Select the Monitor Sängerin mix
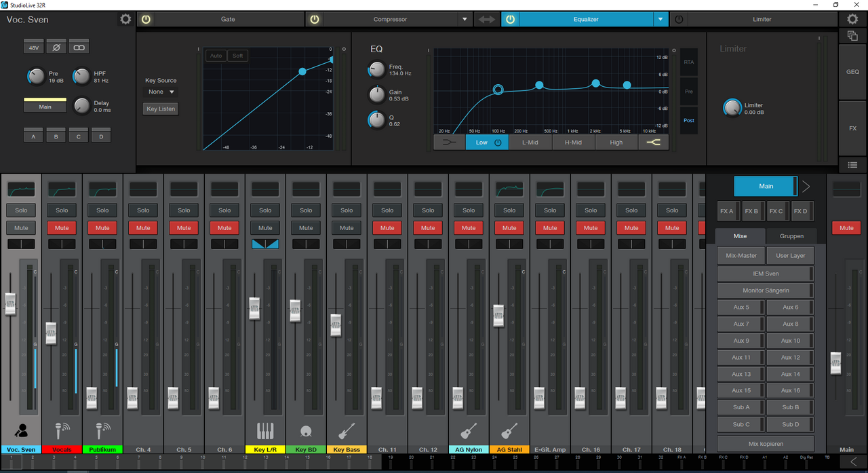The width and height of the screenshot is (868, 473). [766, 290]
